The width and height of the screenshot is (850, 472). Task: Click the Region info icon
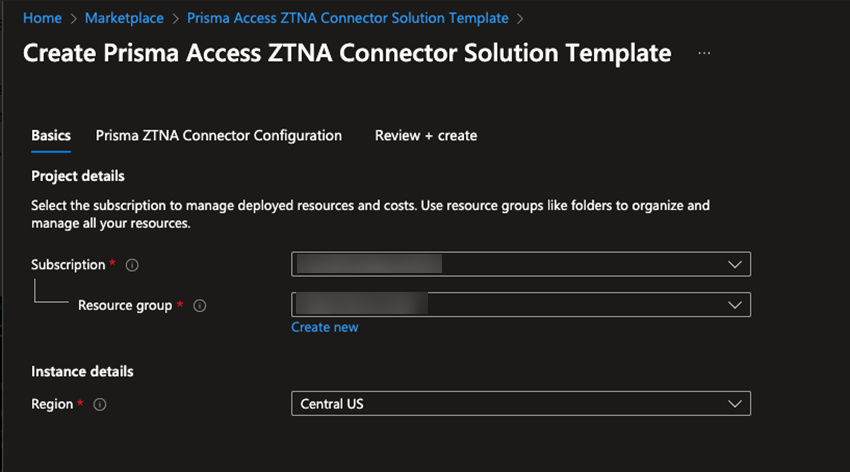[100, 405]
